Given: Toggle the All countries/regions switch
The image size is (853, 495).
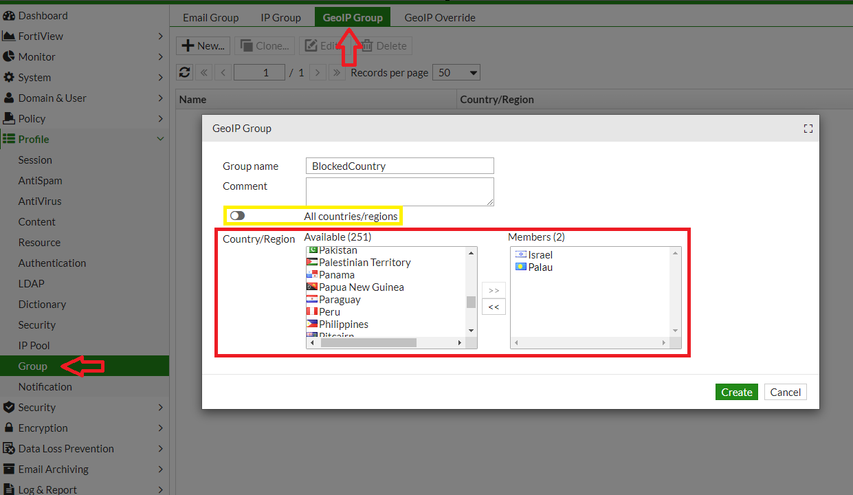Looking at the screenshot, I should click(237, 216).
